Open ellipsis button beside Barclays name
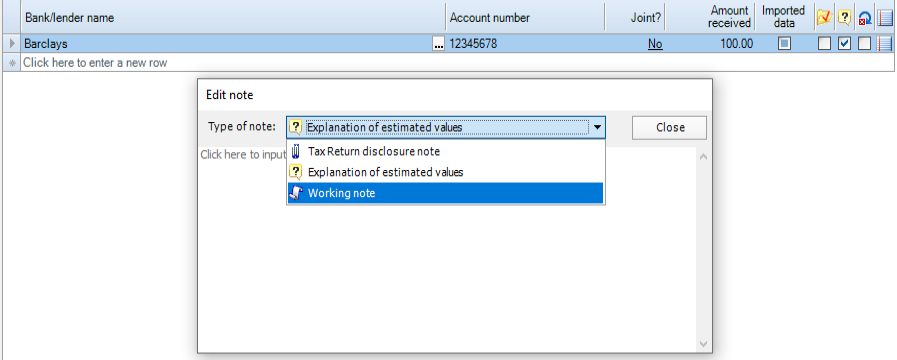Viewport: 897px width, 360px height. pyautogui.click(x=439, y=43)
